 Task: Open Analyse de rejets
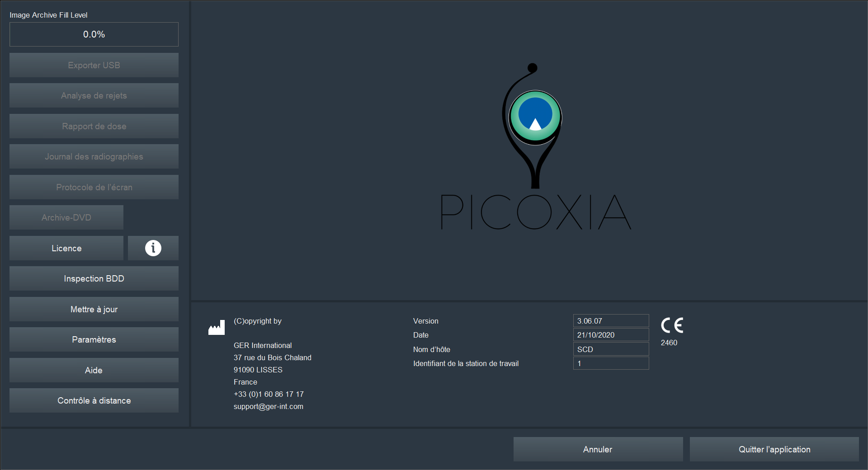pos(94,95)
